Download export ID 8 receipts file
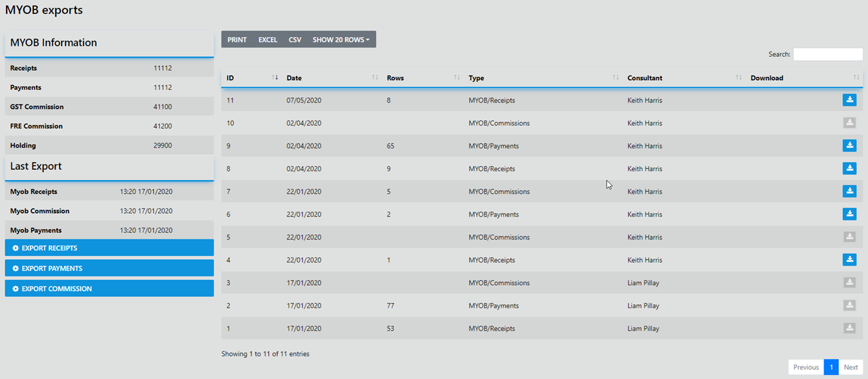Viewport: 868px width, 379px height. click(849, 168)
